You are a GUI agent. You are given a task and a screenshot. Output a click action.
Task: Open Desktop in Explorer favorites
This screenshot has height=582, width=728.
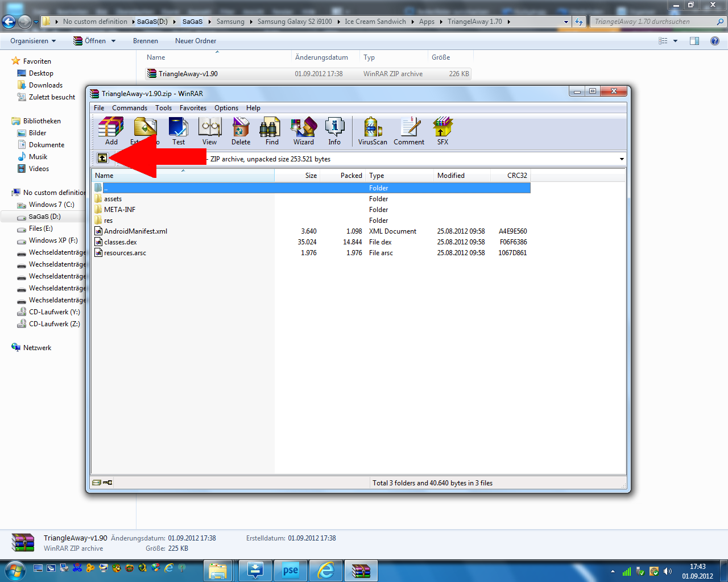pyautogui.click(x=35, y=73)
